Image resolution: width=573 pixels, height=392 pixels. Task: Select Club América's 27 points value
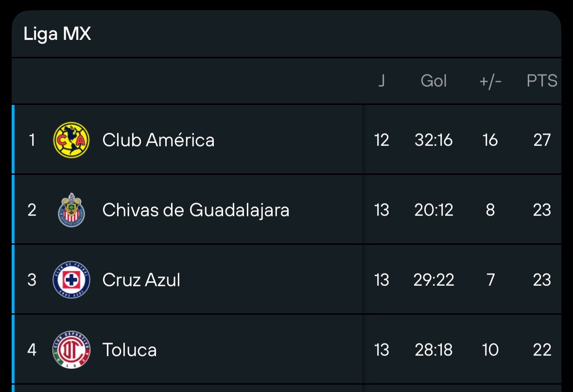[x=542, y=140]
